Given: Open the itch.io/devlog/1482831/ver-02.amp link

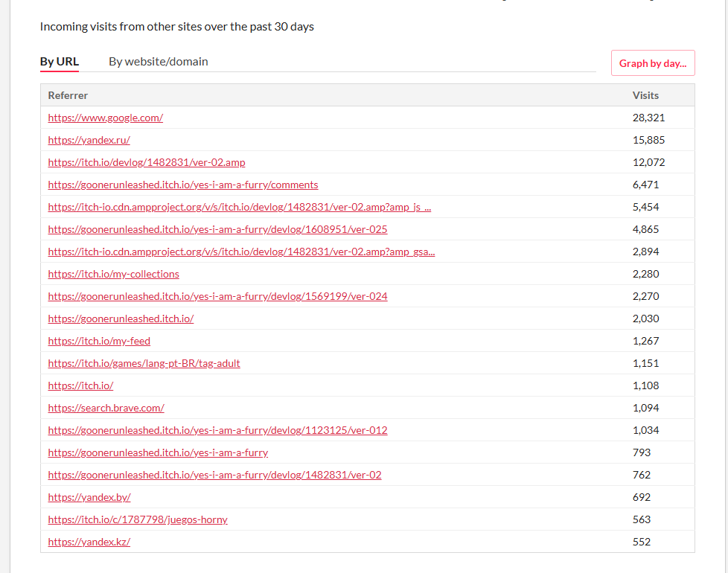Looking at the screenshot, I should (147, 162).
